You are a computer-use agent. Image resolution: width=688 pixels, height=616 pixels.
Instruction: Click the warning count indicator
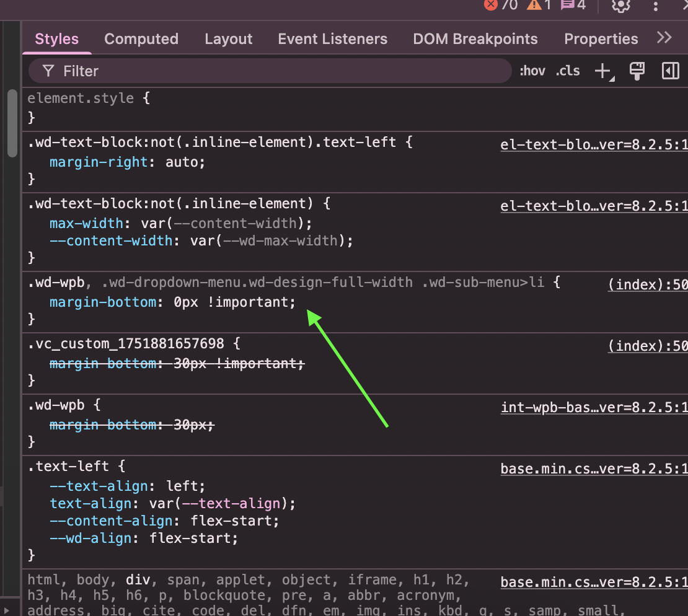(539, 5)
